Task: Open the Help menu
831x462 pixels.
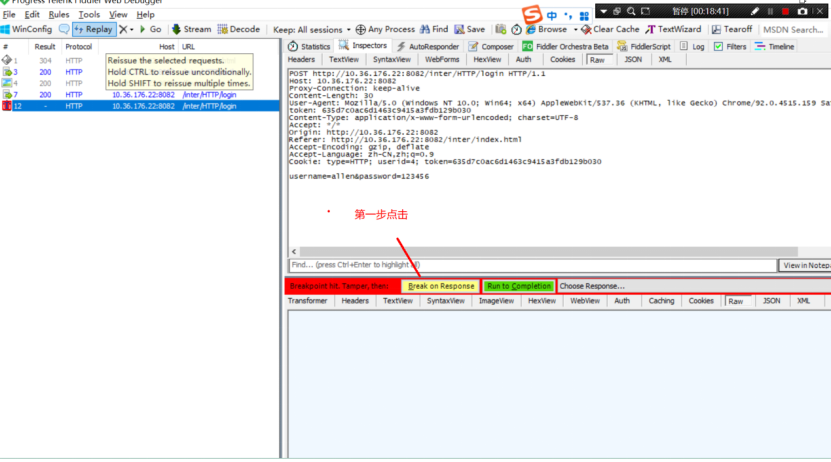Action: coord(145,14)
